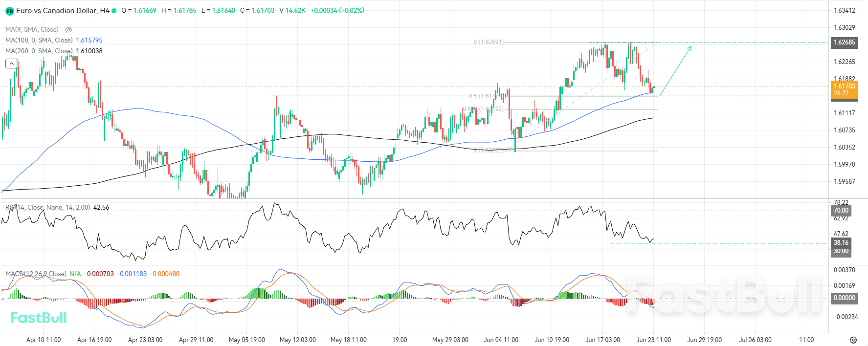Click the Jul 06 03:00 time label
This screenshot has height=346, width=868.
[x=756, y=340]
